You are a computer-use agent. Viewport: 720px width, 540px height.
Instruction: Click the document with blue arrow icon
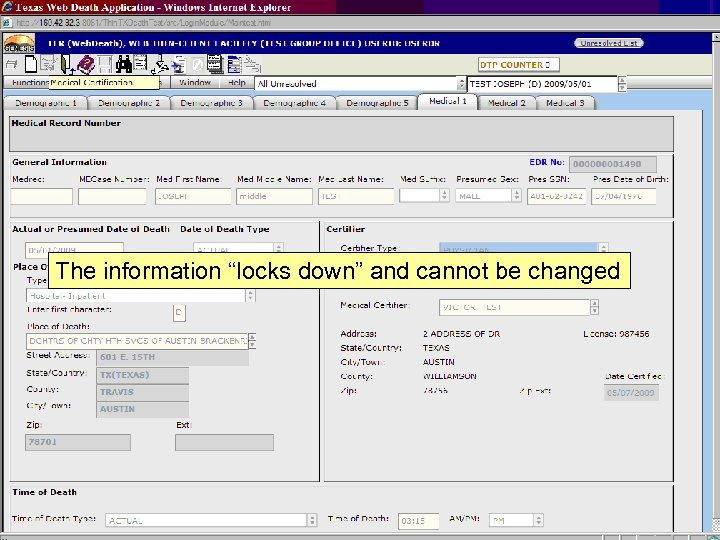pos(179,65)
